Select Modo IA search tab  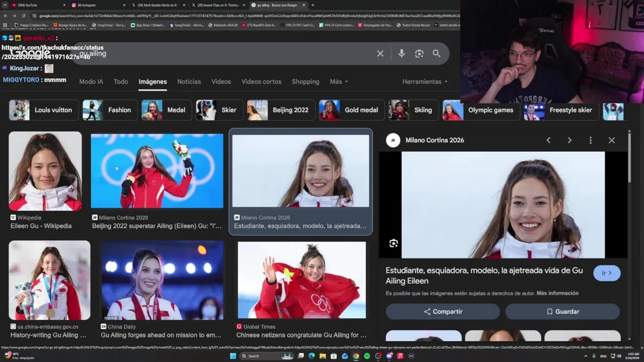91,81
